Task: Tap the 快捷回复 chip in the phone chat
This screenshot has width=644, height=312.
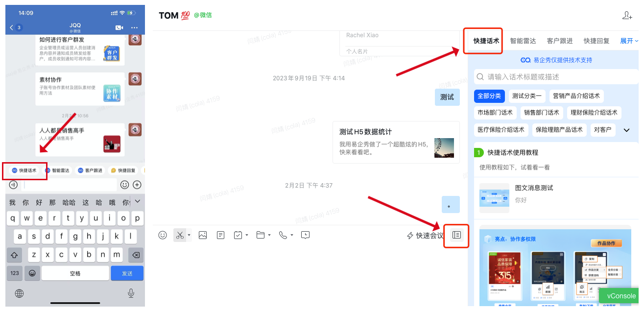Action: pos(123,170)
